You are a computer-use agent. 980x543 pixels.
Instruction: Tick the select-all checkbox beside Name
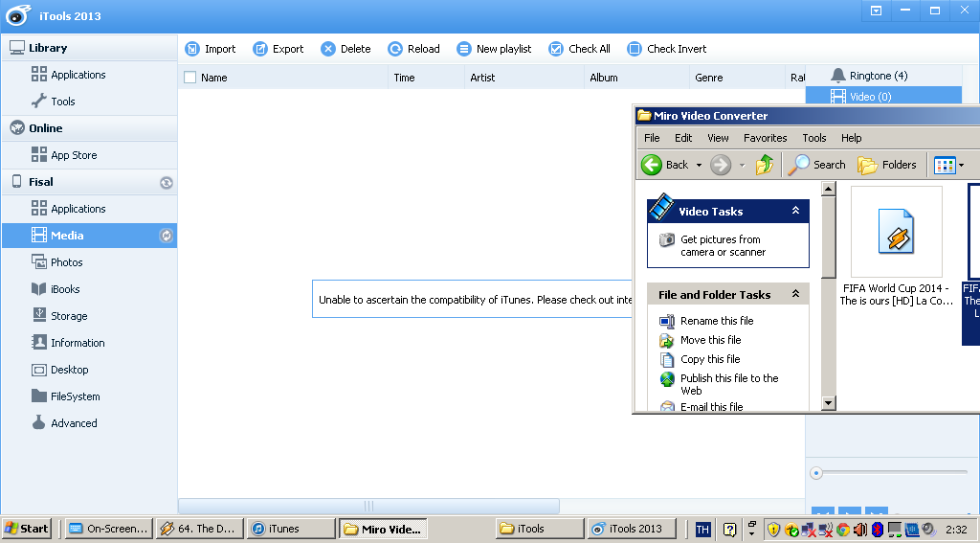tap(190, 78)
